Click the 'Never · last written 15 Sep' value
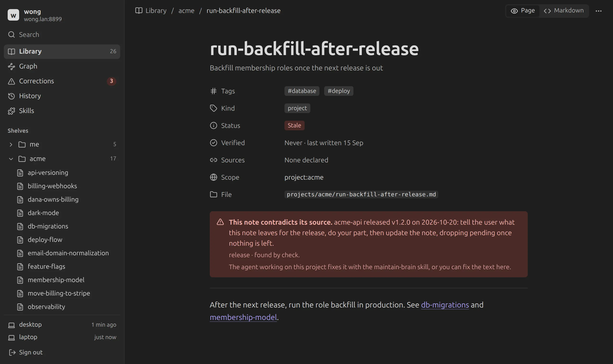The width and height of the screenshot is (613, 364). tap(324, 143)
